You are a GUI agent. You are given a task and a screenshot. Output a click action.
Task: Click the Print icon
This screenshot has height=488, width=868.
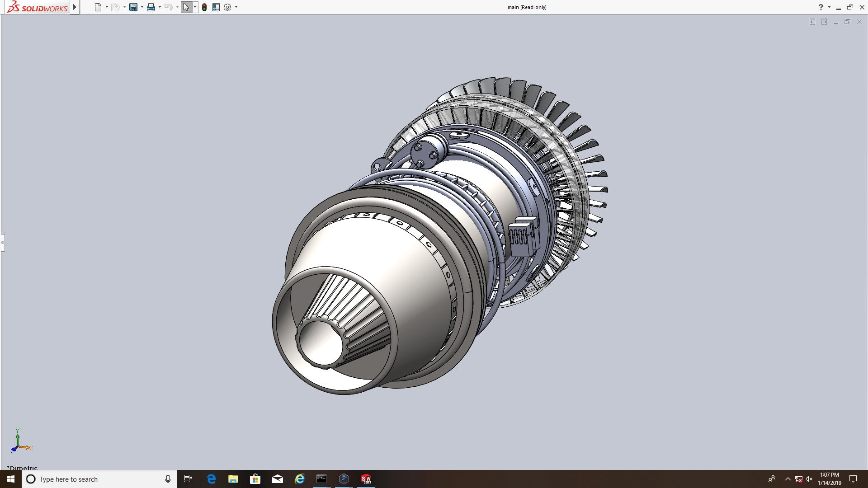click(x=151, y=7)
